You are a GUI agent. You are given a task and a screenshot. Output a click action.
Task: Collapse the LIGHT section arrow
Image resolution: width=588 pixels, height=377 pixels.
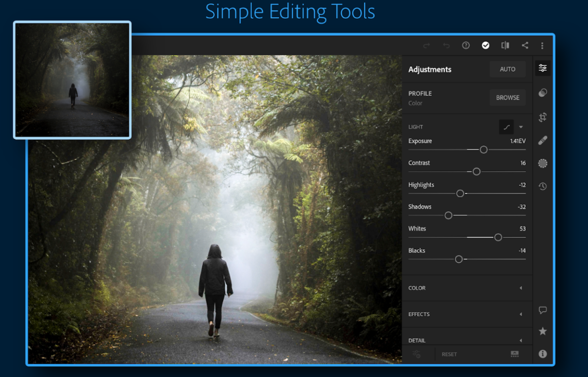pyautogui.click(x=521, y=127)
